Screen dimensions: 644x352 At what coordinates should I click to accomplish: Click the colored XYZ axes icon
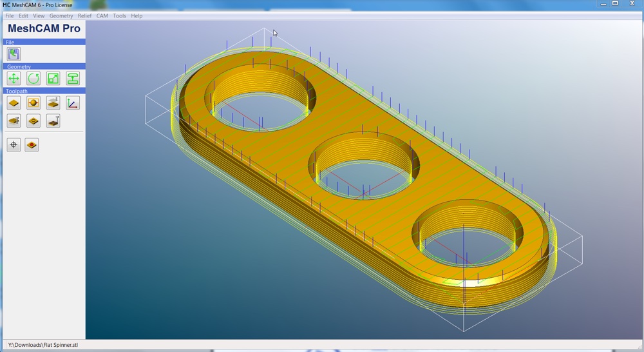click(73, 103)
